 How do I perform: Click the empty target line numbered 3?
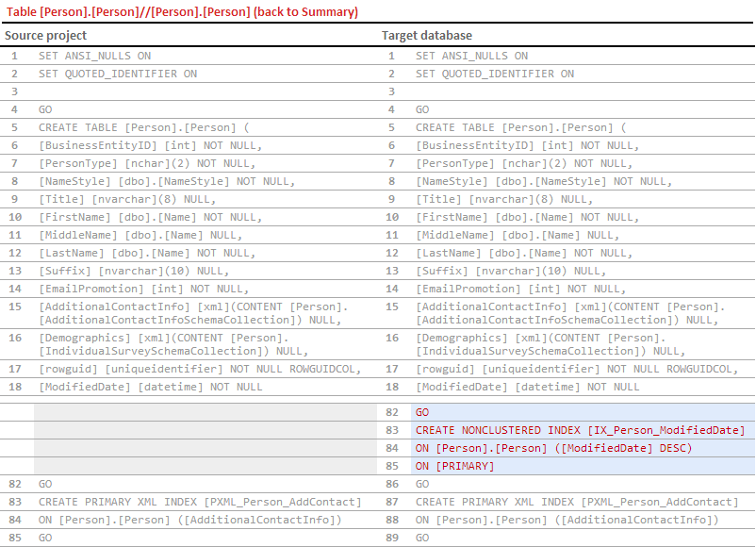coord(566,91)
